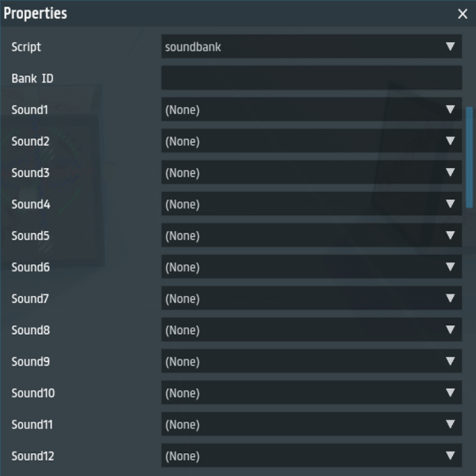Expand the Sound6 dropdown arrow
The height and width of the screenshot is (476, 476).
450,267
